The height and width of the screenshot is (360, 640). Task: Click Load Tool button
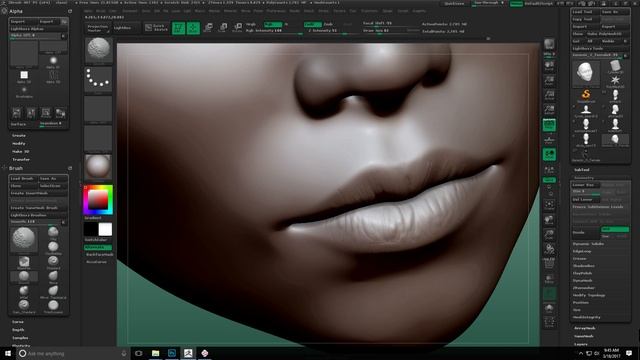coord(585,12)
